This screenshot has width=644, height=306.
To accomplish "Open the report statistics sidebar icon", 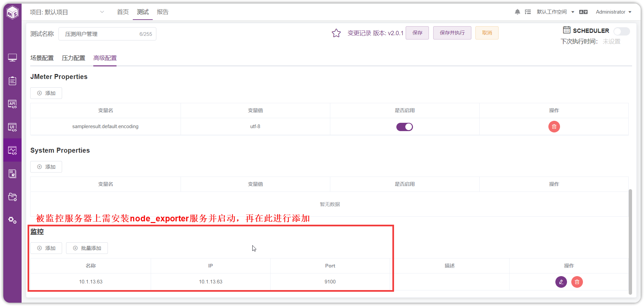I will coord(12,174).
